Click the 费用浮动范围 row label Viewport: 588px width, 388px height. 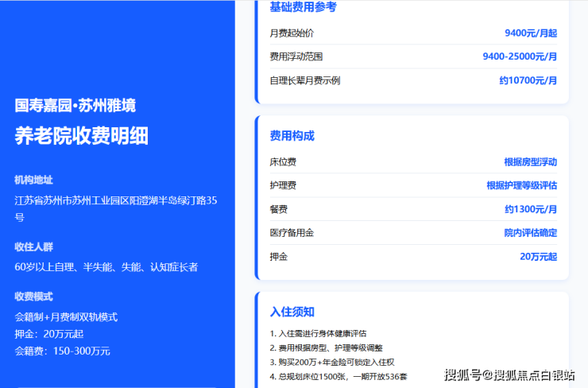tap(296, 56)
